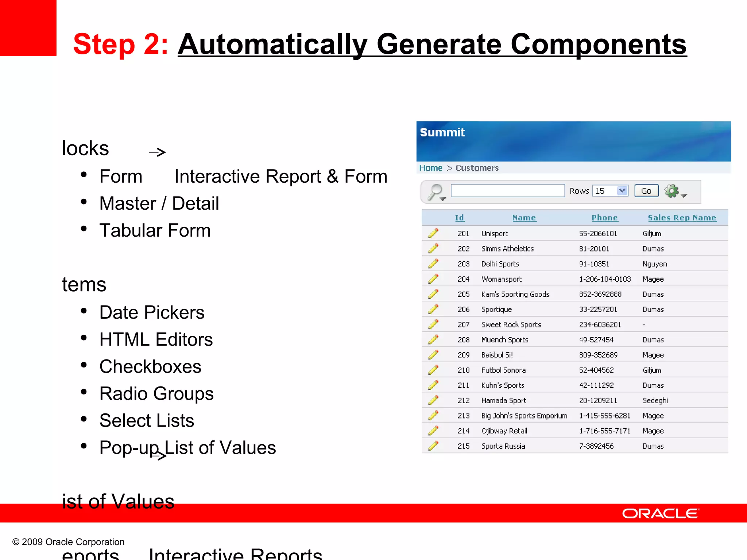Edit row 202 Simms Atheletics pencil
Viewport: 747px width, 560px height.
433,249
